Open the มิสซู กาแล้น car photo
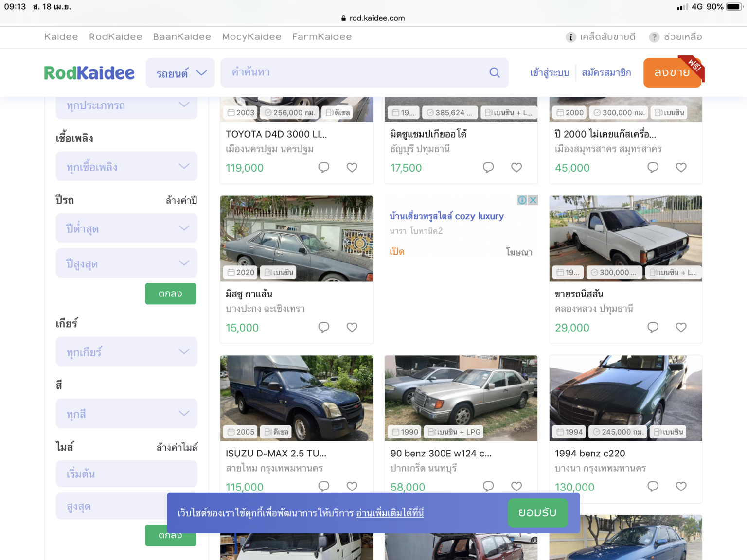 pos(297,239)
